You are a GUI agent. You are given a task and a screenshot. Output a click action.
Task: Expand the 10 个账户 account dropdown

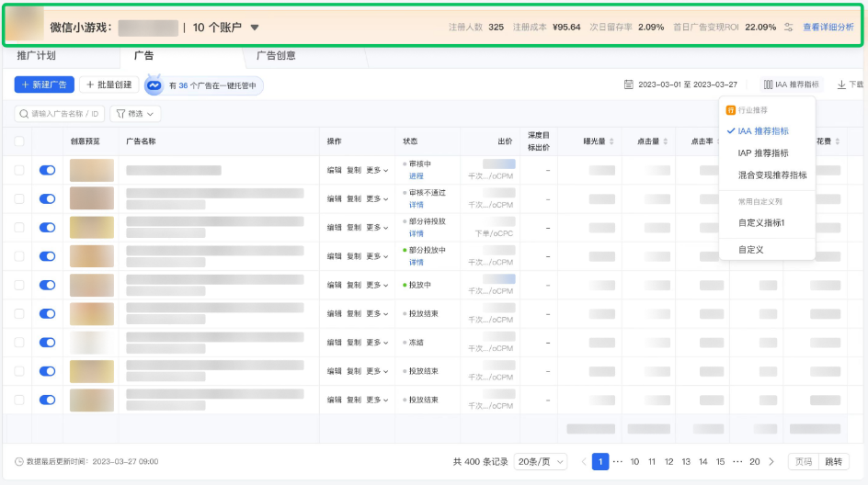tap(225, 28)
